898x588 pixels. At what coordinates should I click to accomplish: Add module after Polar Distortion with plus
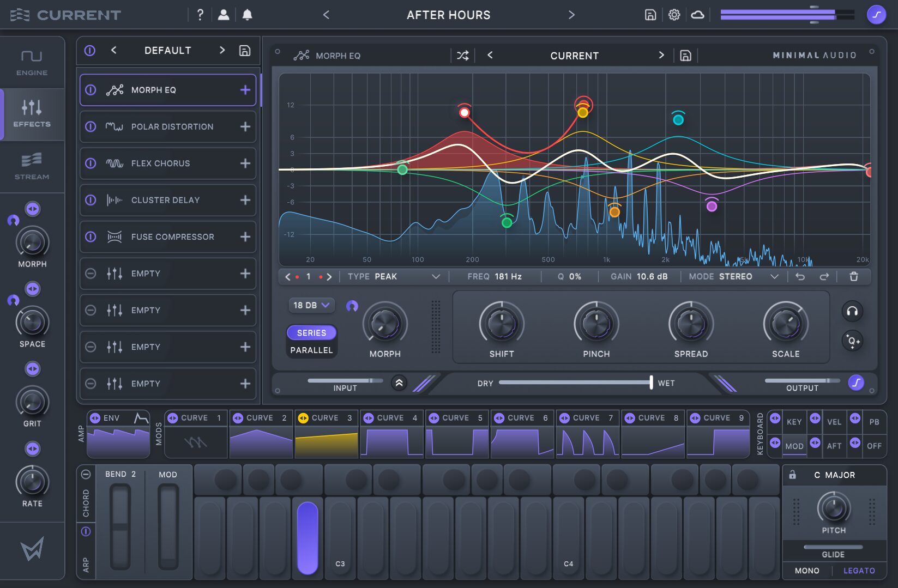click(245, 126)
